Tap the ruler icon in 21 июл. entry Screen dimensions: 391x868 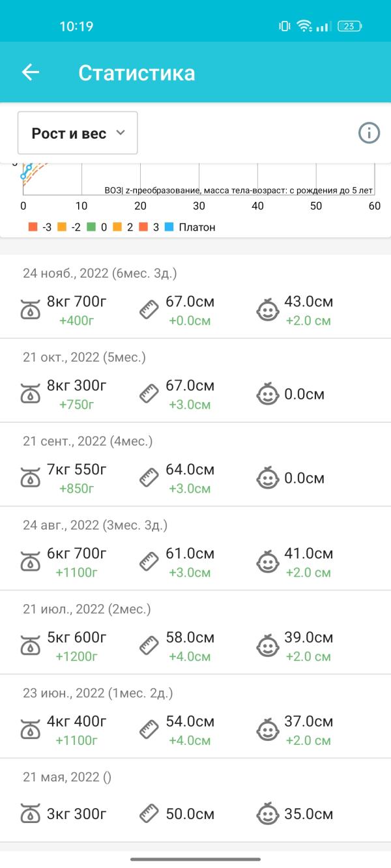[149, 646]
